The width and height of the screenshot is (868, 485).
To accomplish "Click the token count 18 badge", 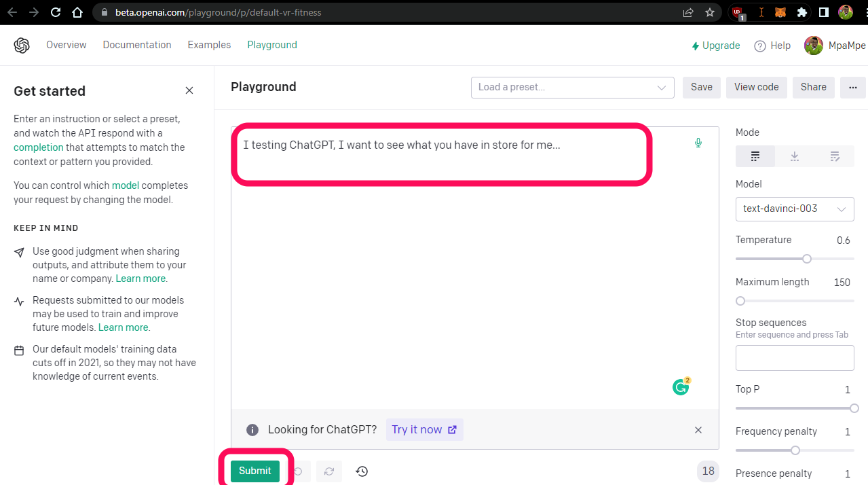I will [x=709, y=471].
